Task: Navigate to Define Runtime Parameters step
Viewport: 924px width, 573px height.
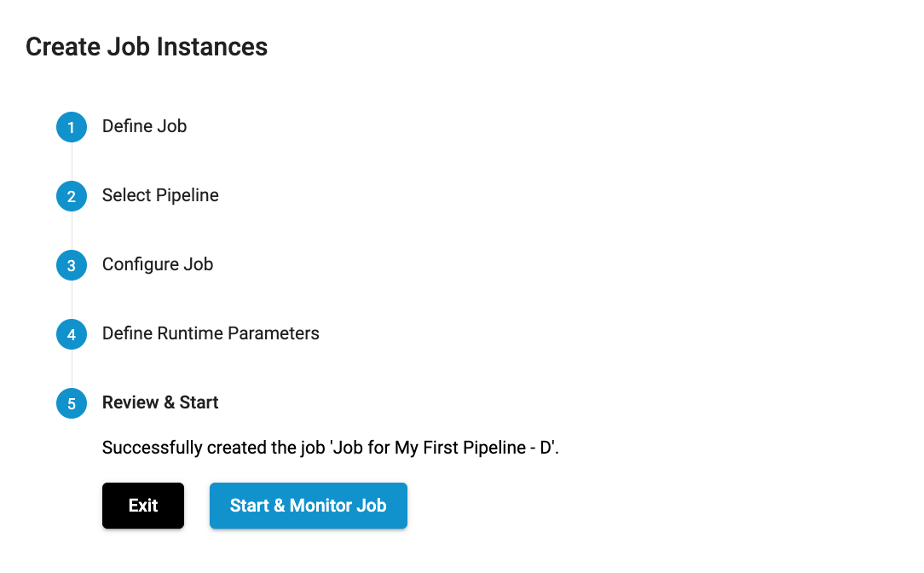Action: point(211,333)
